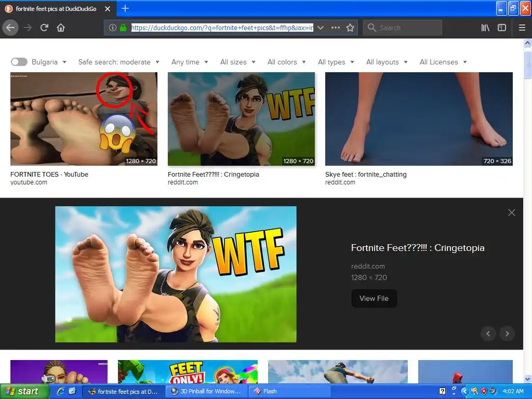This screenshot has width=532, height=399.
Task: Focus the Firefox search box
Action: (x=403, y=28)
